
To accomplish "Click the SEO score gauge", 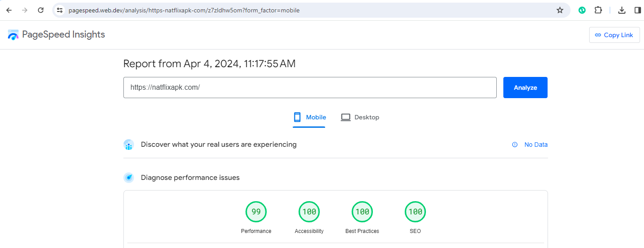I will [x=415, y=212].
